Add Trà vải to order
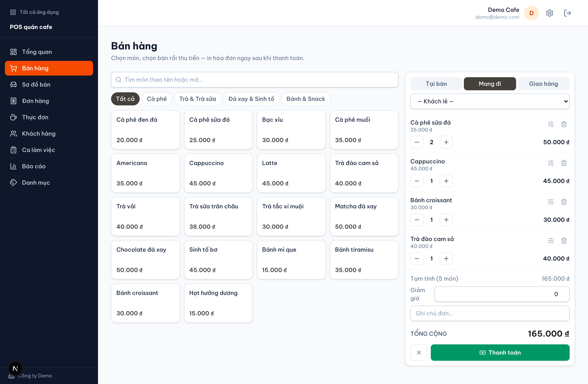This screenshot has width=588, height=384. (146, 217)
